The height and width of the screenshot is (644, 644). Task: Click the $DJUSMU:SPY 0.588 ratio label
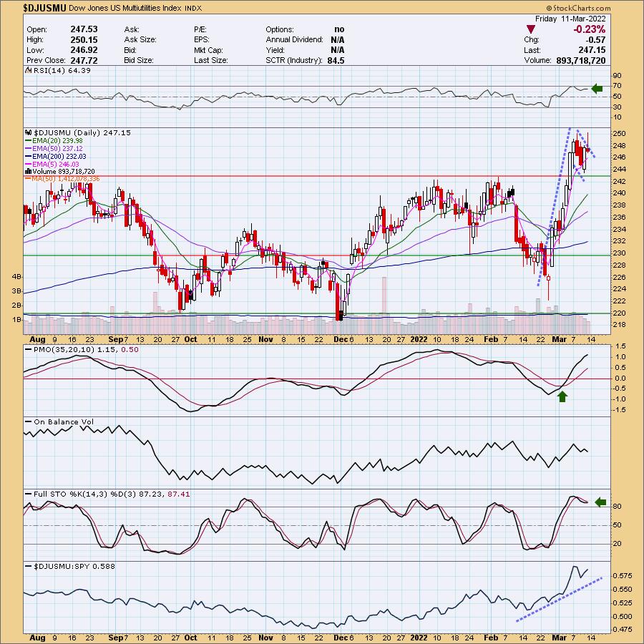[x=74, y=567]
